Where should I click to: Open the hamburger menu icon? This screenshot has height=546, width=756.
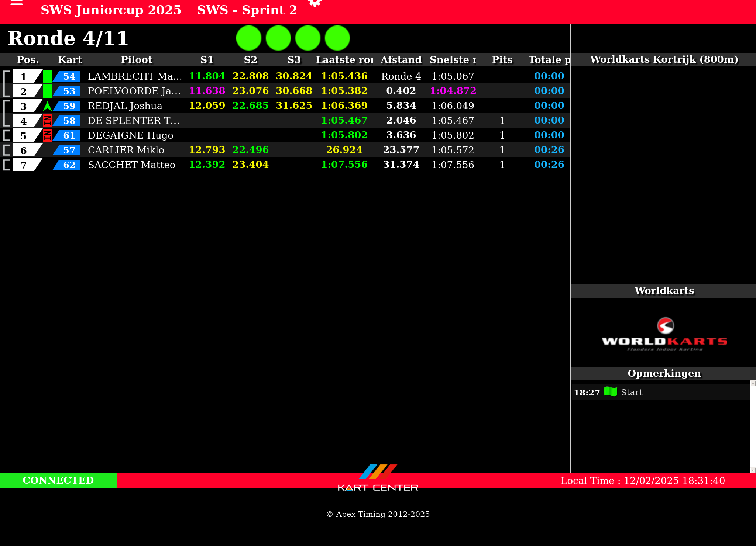[x=17, y=3]
